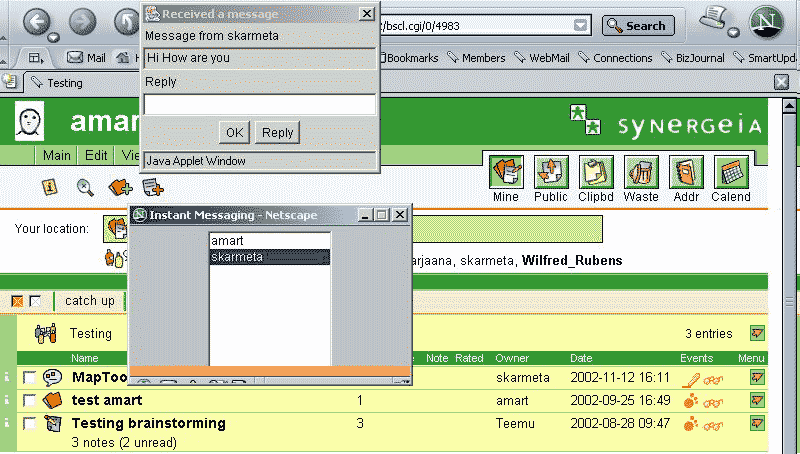Open the WebMail bookmark
This screenshot has width=800, height=454.
(542, 58)
